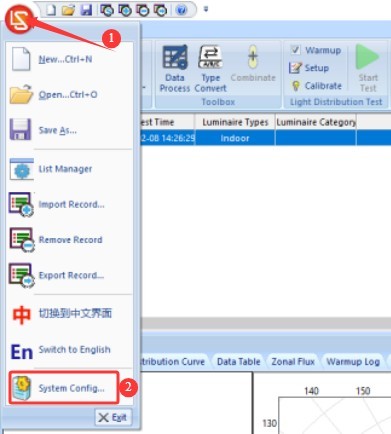
Task: Click the New document icon in quick access toolbar
Action: tap(51, 10)
